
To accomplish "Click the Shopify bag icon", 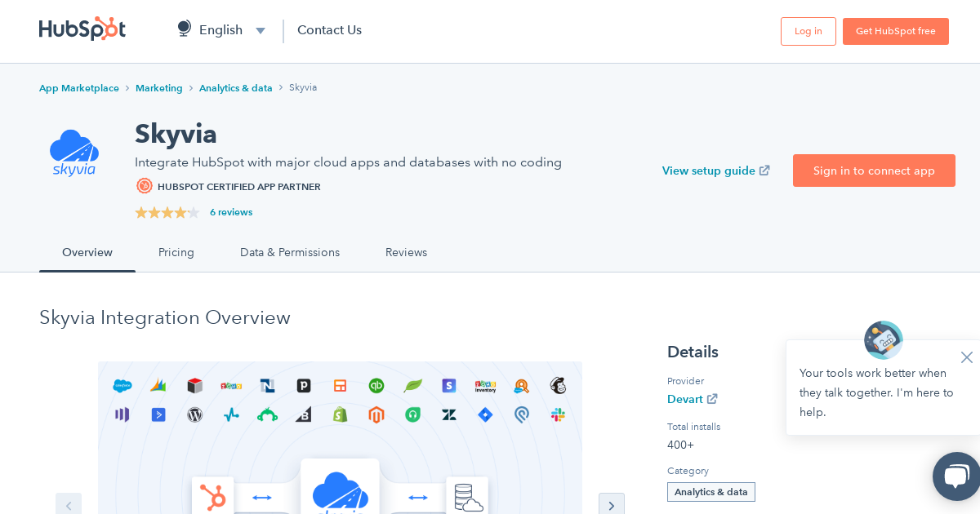I will [x=338, y=415].
